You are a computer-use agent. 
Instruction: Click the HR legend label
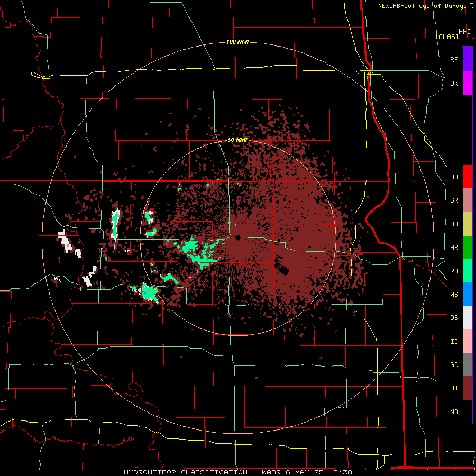pos(454,248)
